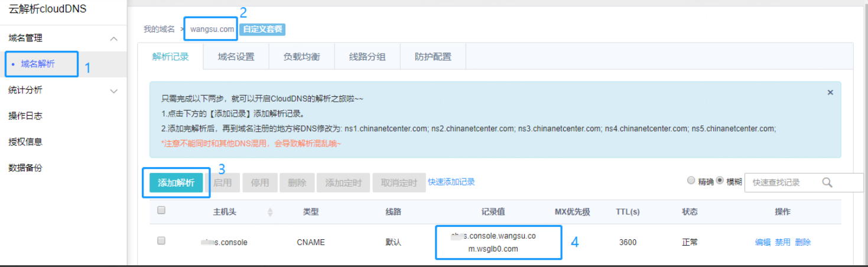This screenshot has width=868, height=267.
Task: Click the 线路 column header
Action: [394, 211]
